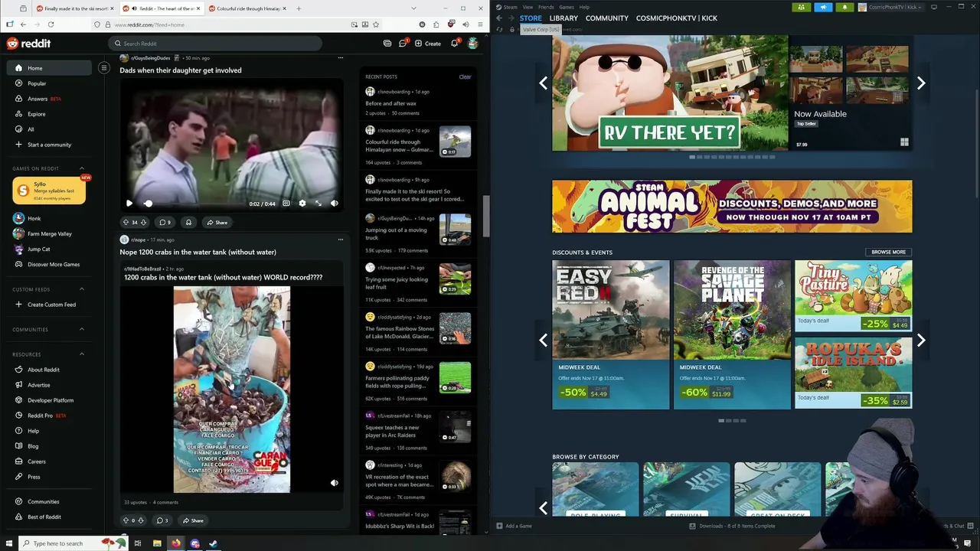
Task: Open Steam COMMUNITY tab
Action: (x=607, y=18)
